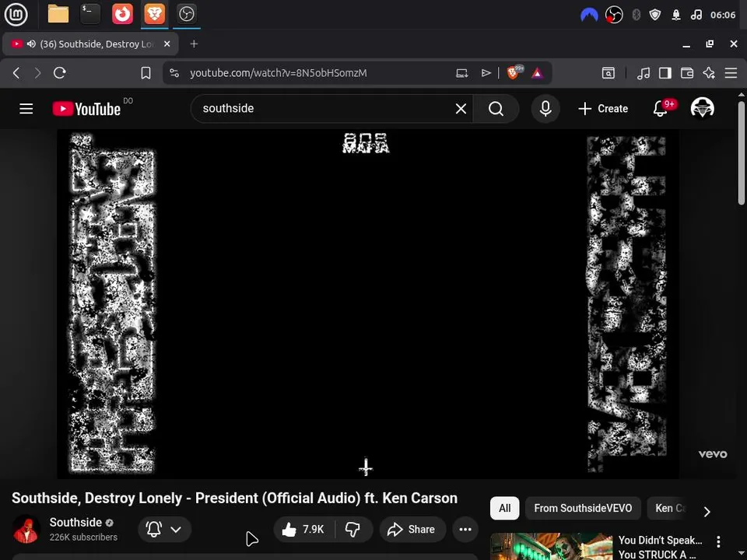The height and width of the screenshot is (560, 747).
Task: Click the vevo watermark on the video
Action: point(713,453)
